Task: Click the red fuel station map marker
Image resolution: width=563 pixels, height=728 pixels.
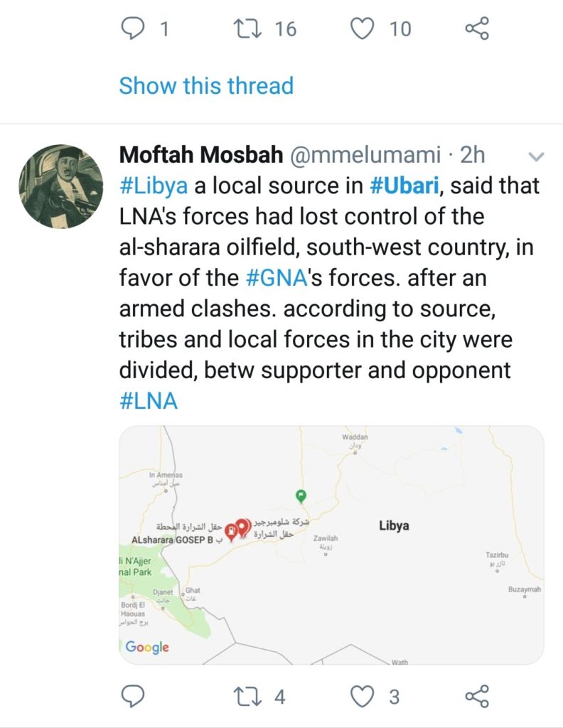Action: (x=231, y=530)
